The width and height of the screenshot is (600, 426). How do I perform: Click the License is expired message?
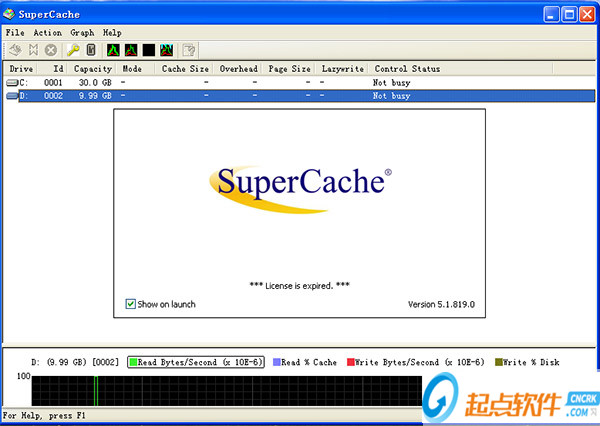[300, 286]
